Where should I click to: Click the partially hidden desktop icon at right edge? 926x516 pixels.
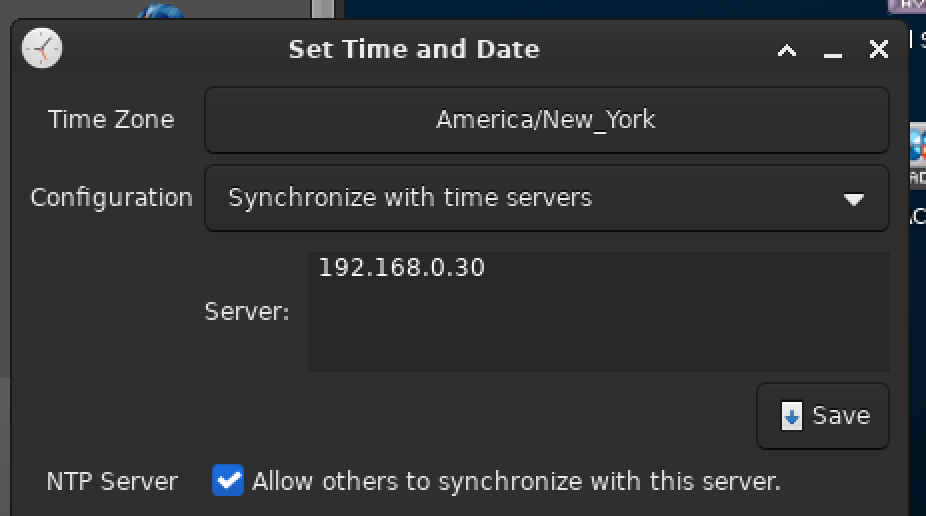(x=917, y=150)
